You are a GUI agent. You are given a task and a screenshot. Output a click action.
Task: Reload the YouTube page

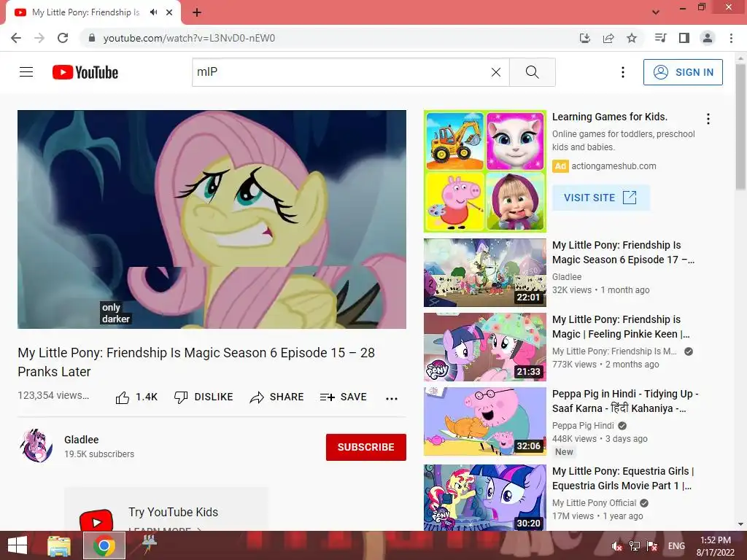click(x=63, y=38)
